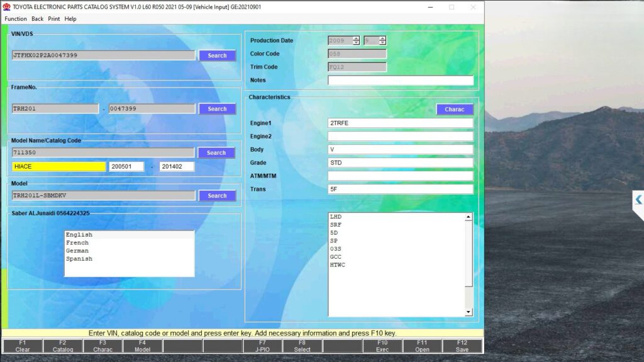Decrease production month with down arrow
Screen dimensions: 644x362
tap(383, 43)
